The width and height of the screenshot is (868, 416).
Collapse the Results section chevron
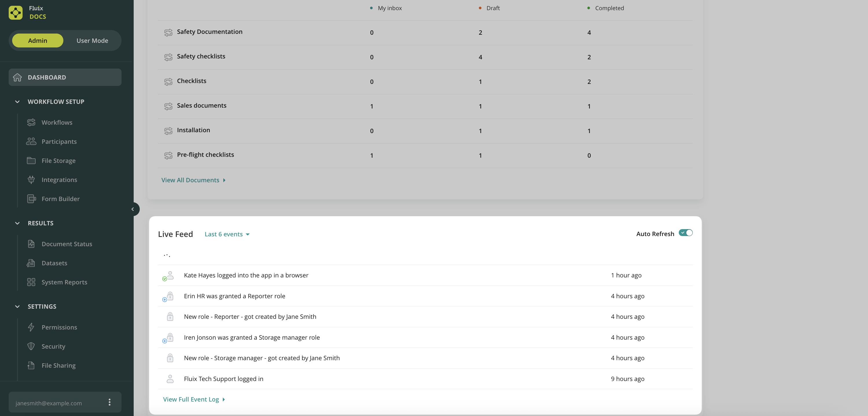(x=18, y=223)
